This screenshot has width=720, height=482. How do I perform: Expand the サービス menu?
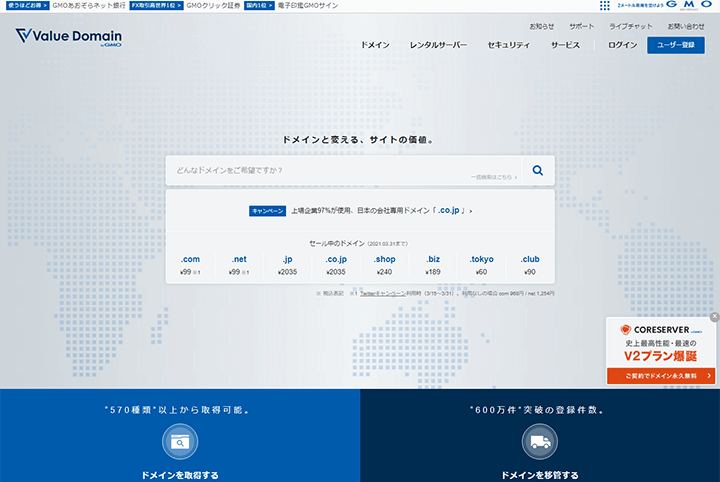click(x=565, y=46)
